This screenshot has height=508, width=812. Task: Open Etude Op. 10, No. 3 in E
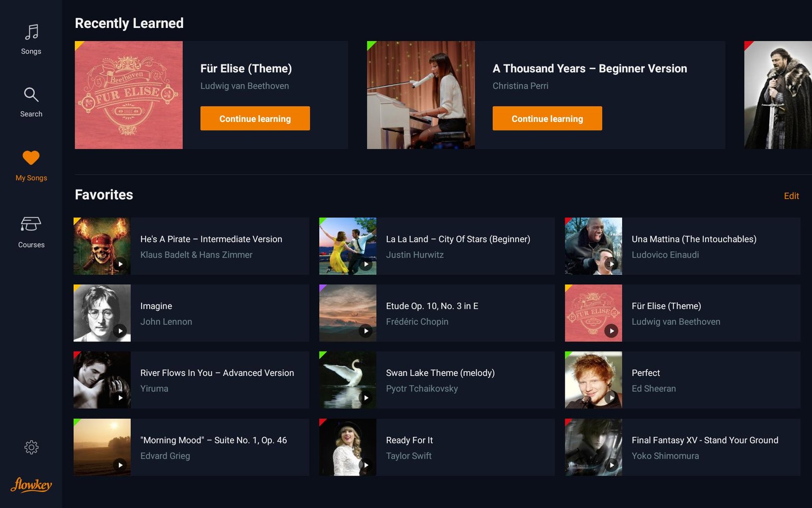pyautogui.click(x=432, y=306)
